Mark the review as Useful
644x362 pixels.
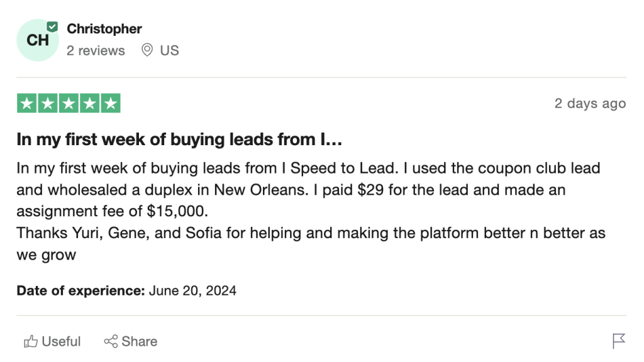pos(53,341)
